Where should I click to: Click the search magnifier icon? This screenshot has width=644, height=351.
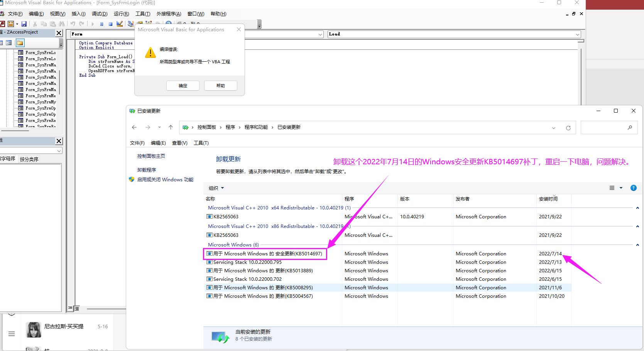(630, 127)
